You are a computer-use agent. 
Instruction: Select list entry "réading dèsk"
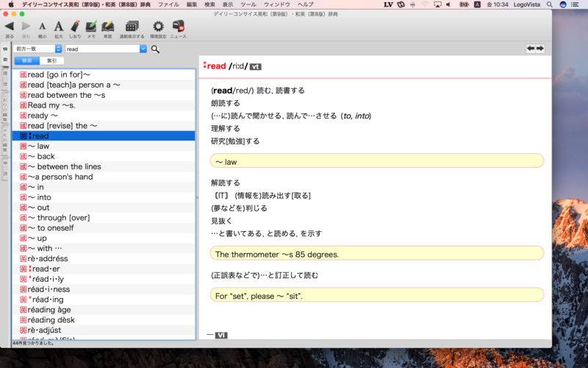[104, 320]
